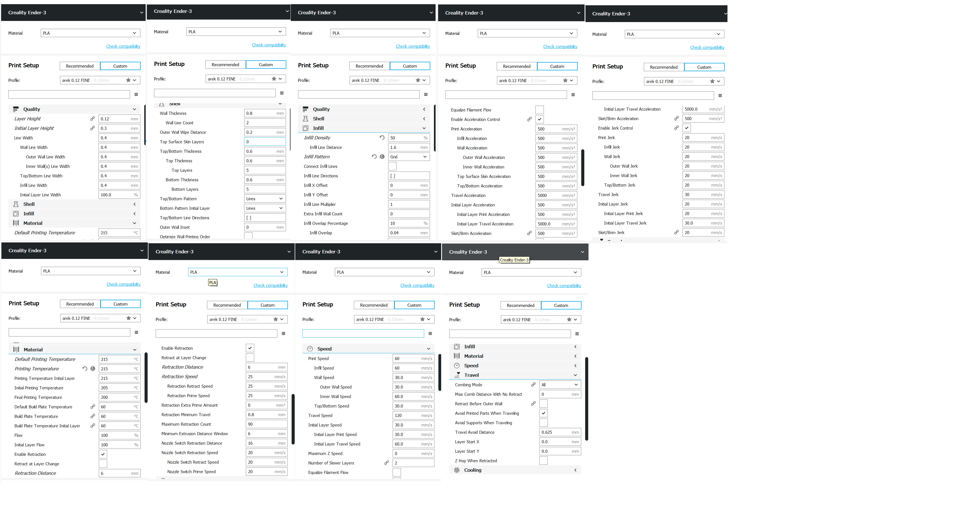Click Check compatibility link in the Layer Height panel
Viewport: 980px width, 529px height.
123,46
